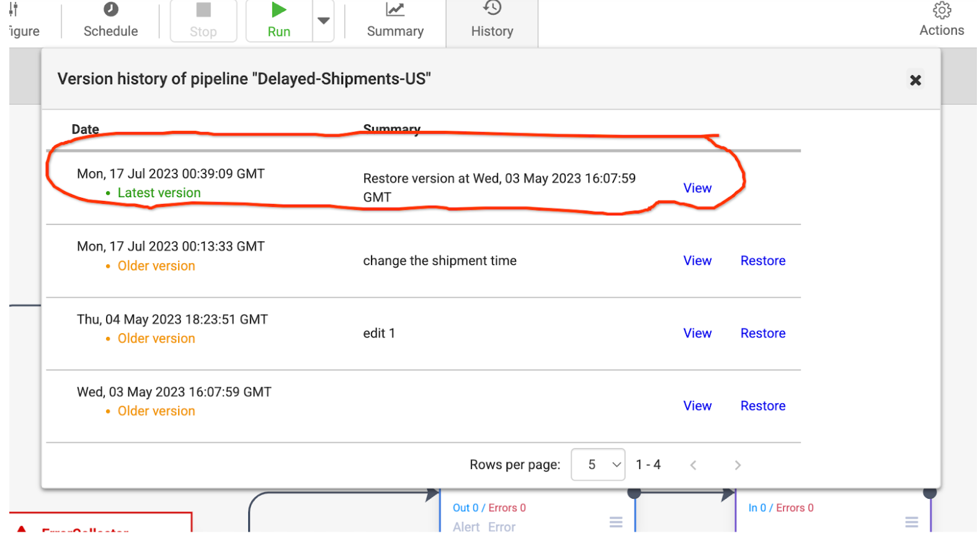
Task: Click the gray Stop square icon
Action: point(203,9)
